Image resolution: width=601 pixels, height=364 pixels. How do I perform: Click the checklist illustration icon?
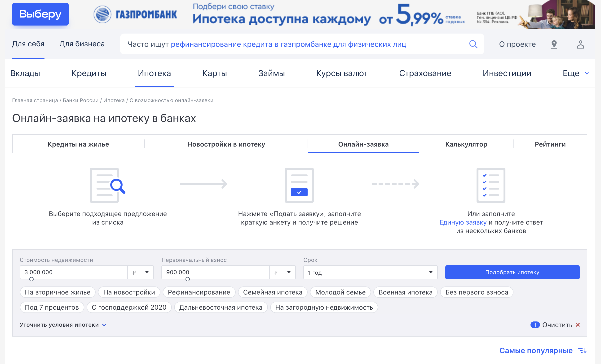pyautogui.click(x=491, y=185)
